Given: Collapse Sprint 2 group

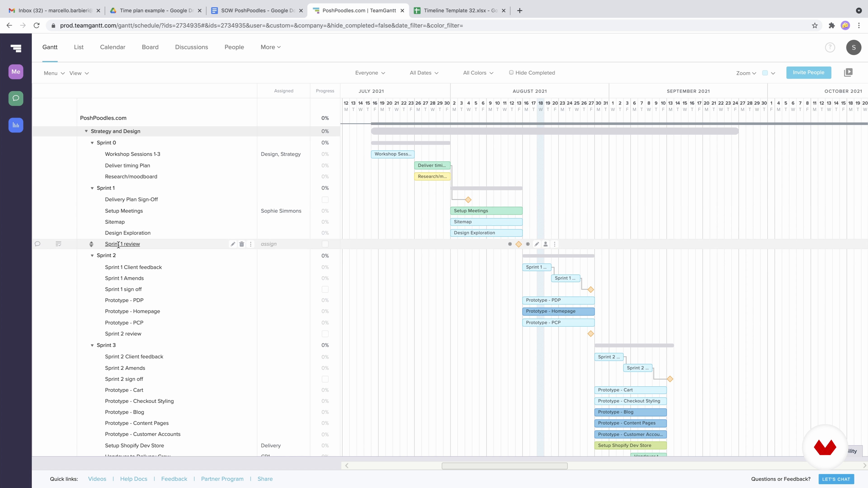Looking at the screenshot, I should (92, 256).
